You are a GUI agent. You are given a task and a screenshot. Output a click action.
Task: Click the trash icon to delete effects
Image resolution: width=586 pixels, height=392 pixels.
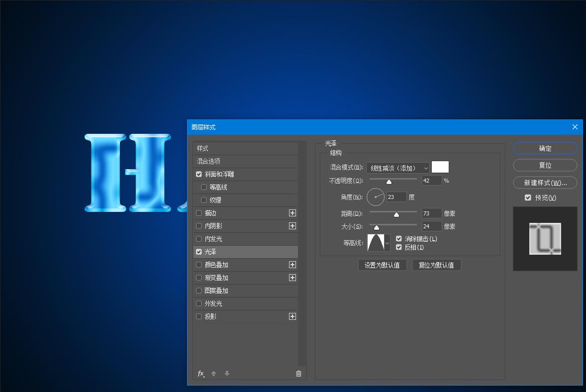298,374
